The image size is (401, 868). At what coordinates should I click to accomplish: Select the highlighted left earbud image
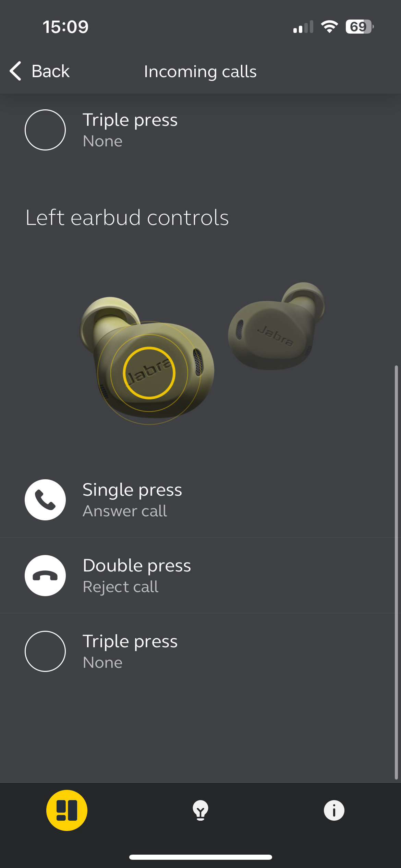coord(147,361)
